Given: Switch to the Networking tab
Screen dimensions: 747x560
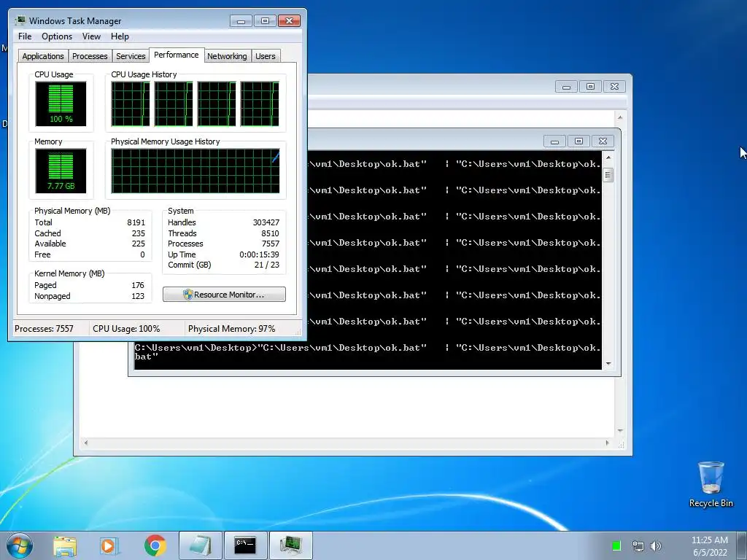Looking at the screenshot, I should coord(227,56).
